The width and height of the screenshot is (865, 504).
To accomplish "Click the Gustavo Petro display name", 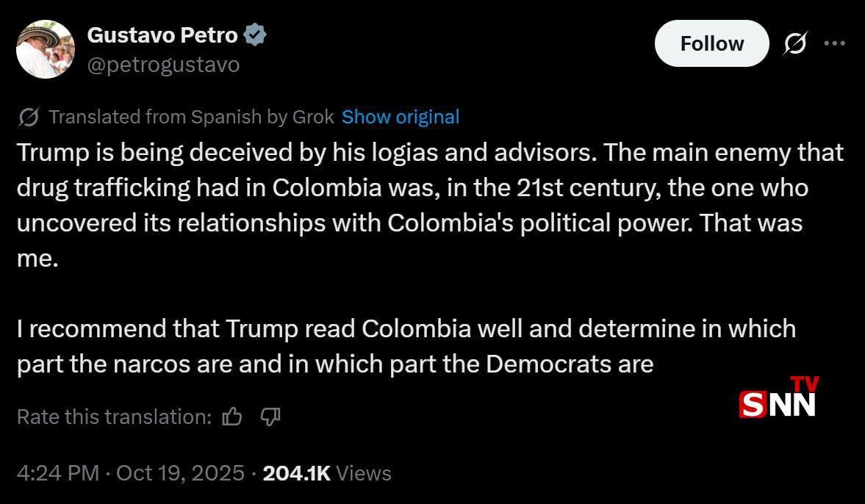I will [x=162, y=35].
